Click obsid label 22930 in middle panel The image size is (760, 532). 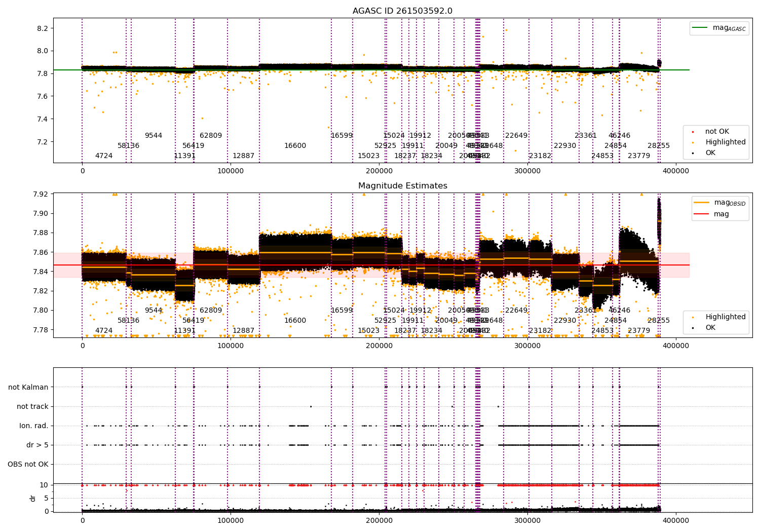click(565, 321)
